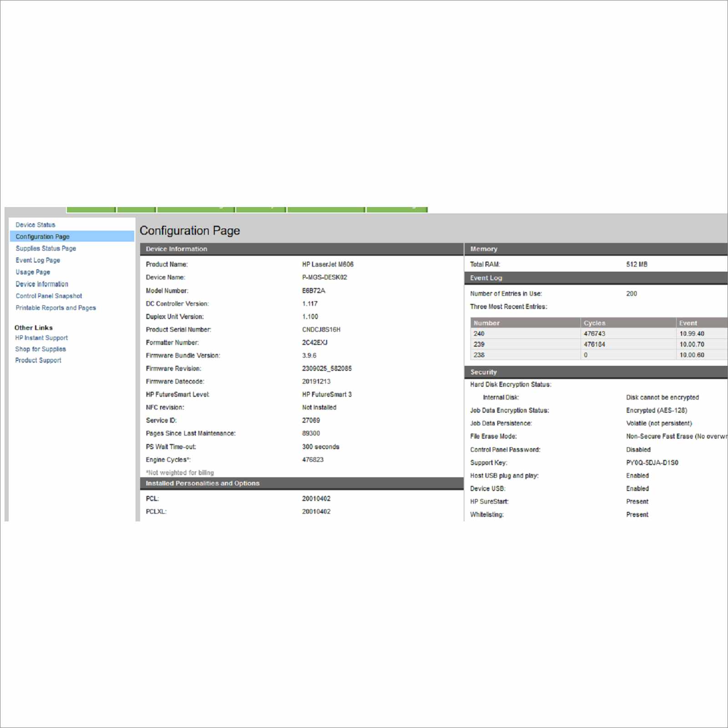The image size is (728, 728).
Task: Click the Memory section header
Action: (x=596, y=249)
